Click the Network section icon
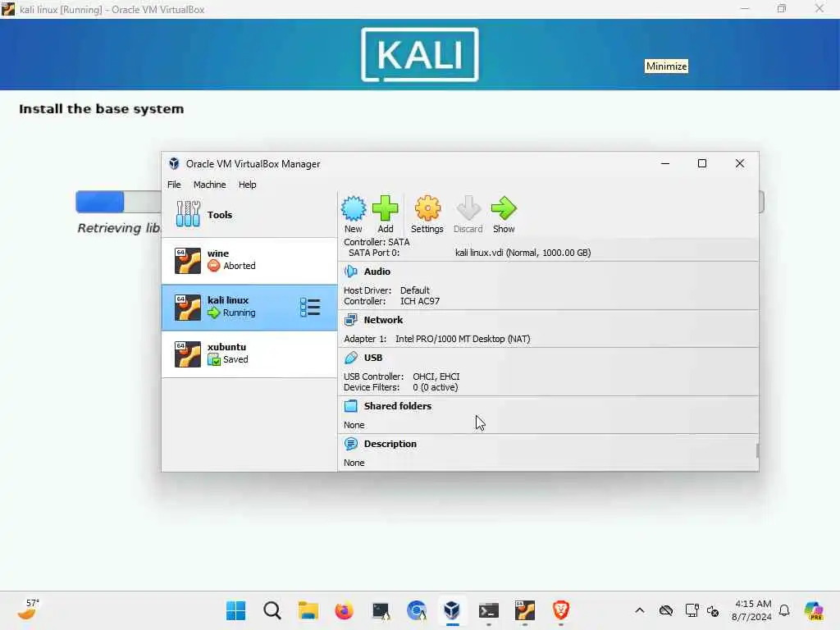Viewport: 840px width, 630px height. click(351, 320)
